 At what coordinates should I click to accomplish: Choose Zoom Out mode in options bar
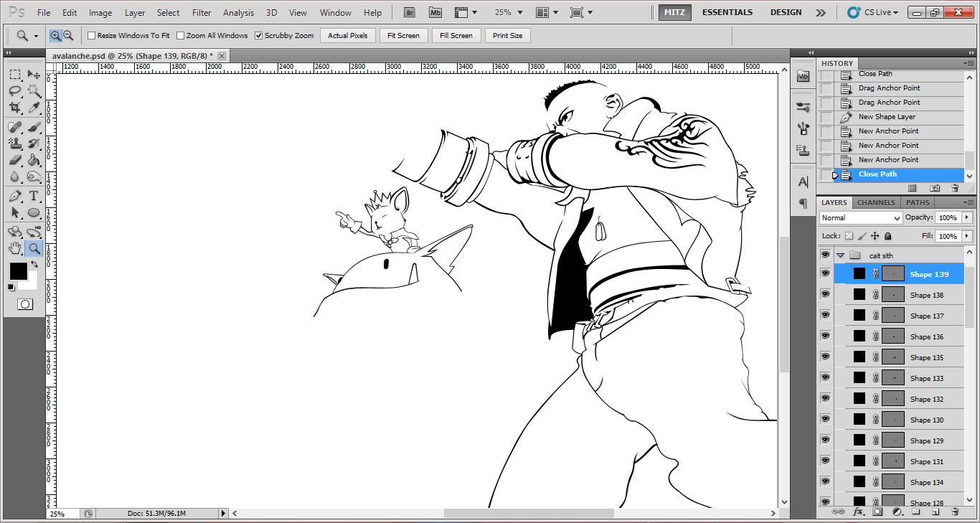point(68,35)
